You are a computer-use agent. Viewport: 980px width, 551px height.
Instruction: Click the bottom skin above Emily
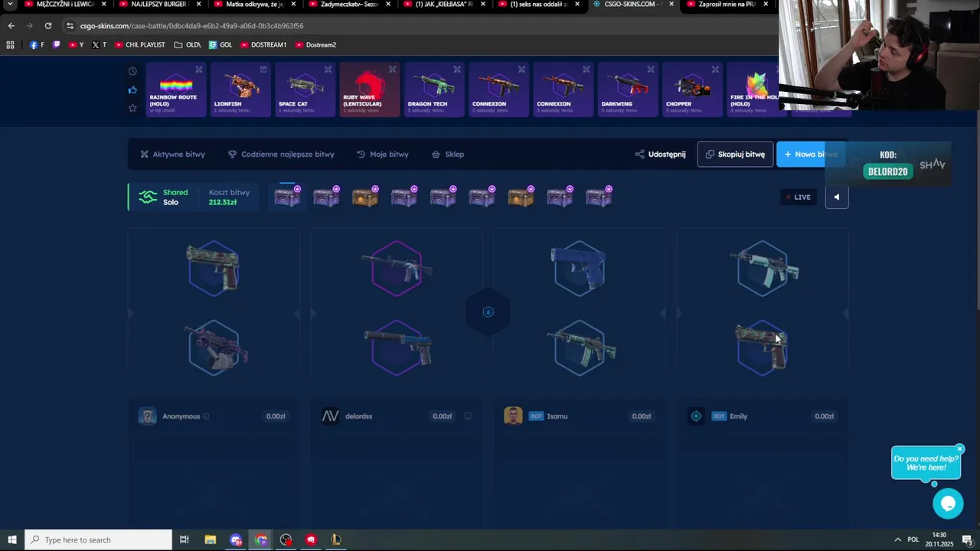pos(762,347)
